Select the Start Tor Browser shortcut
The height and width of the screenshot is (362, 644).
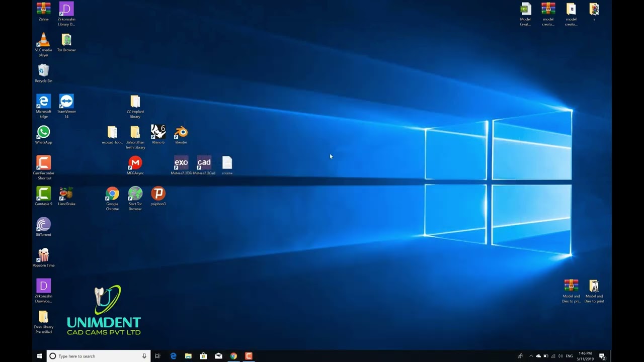click(x=135, y=199)
